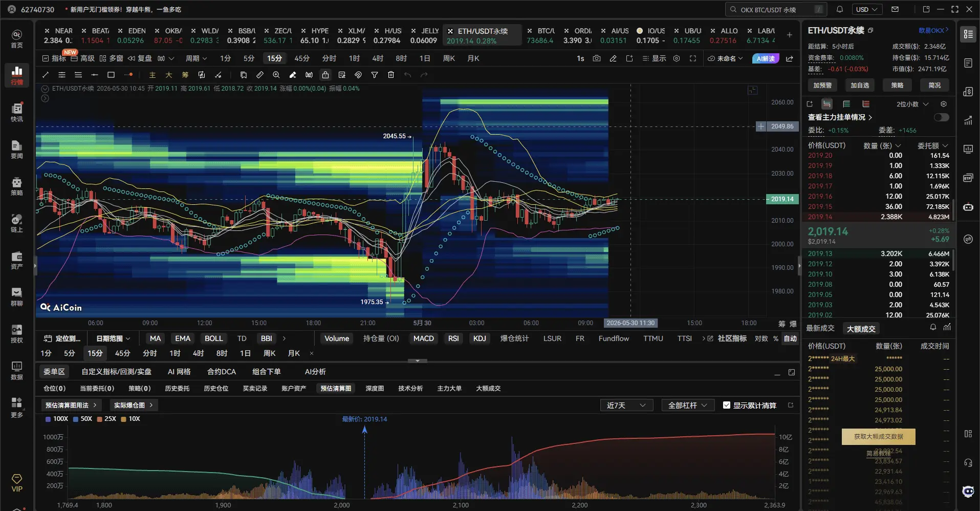980x511 pixels.
Task: Switch to the 深度图 tab
Action: (375, 388)
